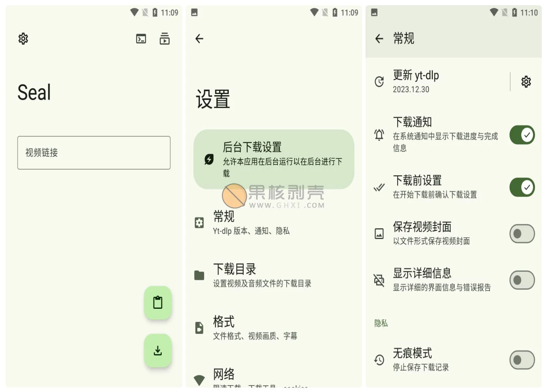
Task: Click the 设置 page title
Action: pyautogui.click(x=213, y=99)
